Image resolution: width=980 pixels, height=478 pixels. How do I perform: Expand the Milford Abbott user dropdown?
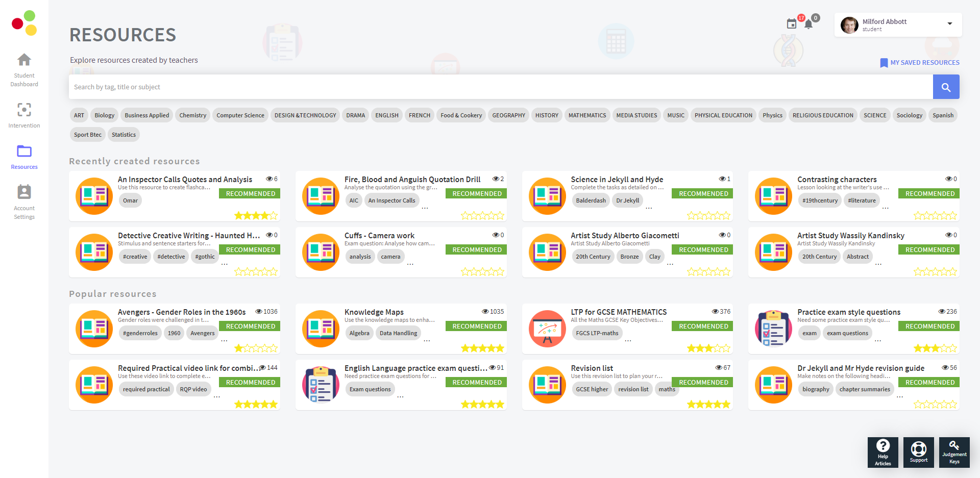pyautogui.click(x=949, y=24)
